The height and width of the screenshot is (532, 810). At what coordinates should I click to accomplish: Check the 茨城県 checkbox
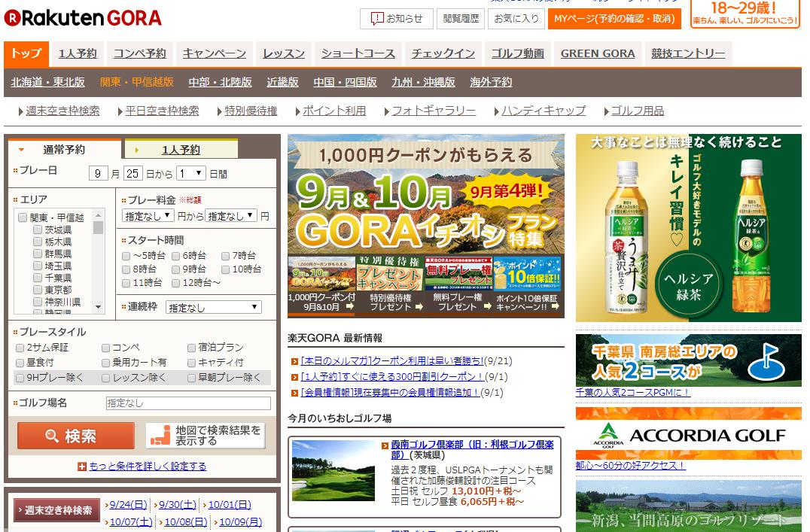coord(37,230)
